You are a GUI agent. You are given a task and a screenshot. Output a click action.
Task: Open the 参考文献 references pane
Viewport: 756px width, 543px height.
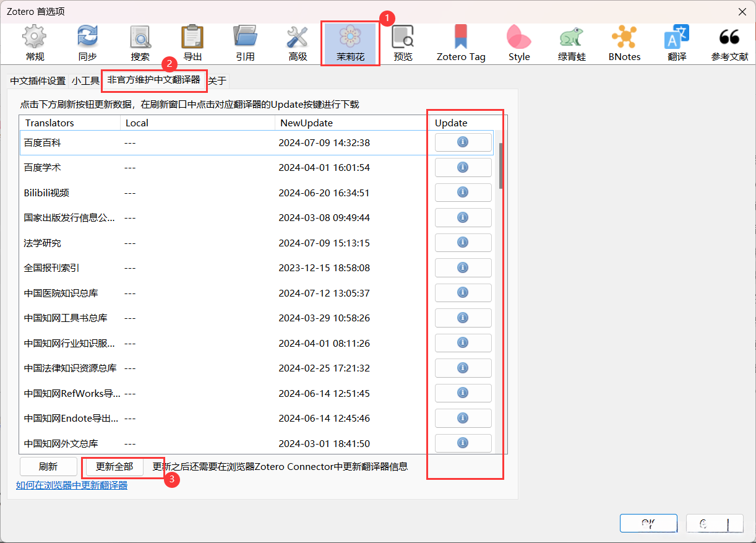coord(729,43)
